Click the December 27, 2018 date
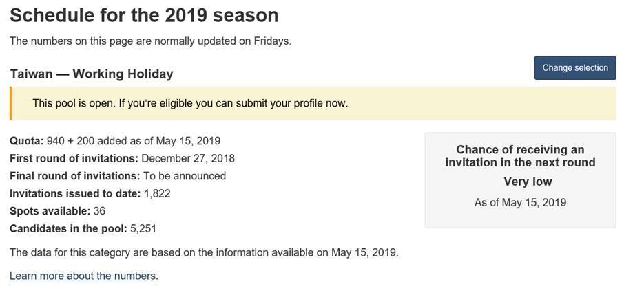Screen dimensions: 644x295 [x=188, y=158]
